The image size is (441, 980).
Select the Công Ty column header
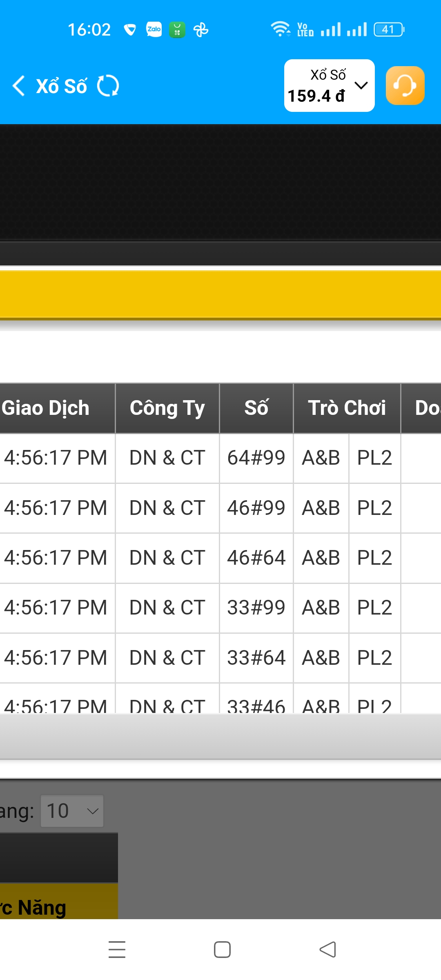point(167,408)
